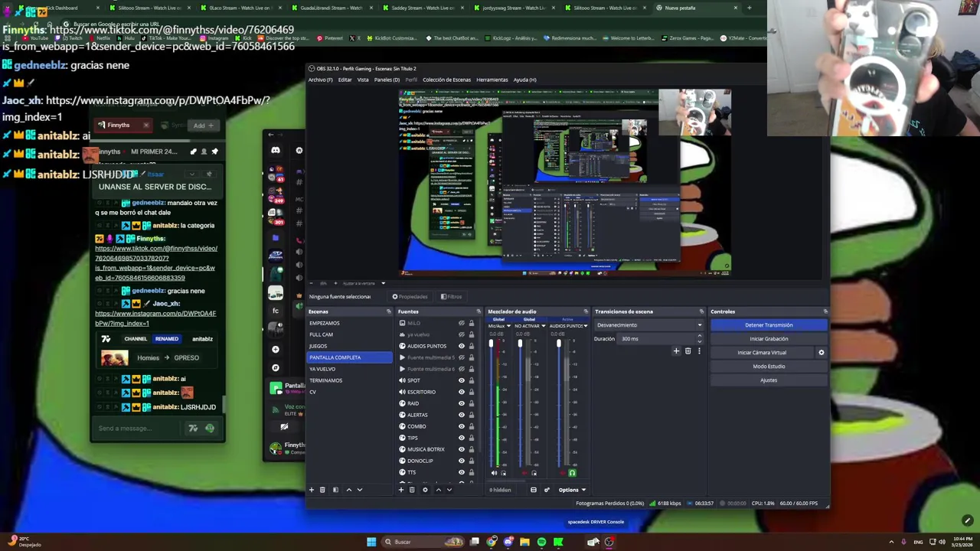Add a scene transition with plus icon
The width and height of the screenshot is (980, 551).
click(x=676, y=351)
